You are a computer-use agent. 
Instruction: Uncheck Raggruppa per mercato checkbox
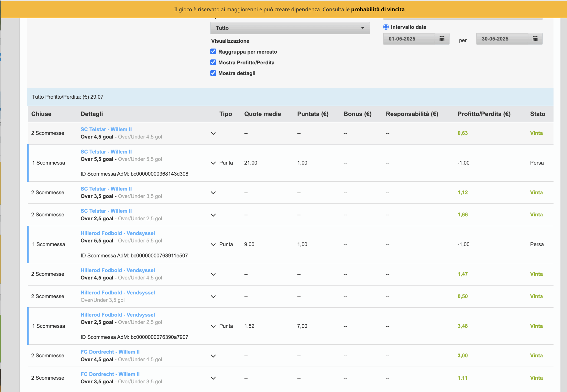coord(213,52)
